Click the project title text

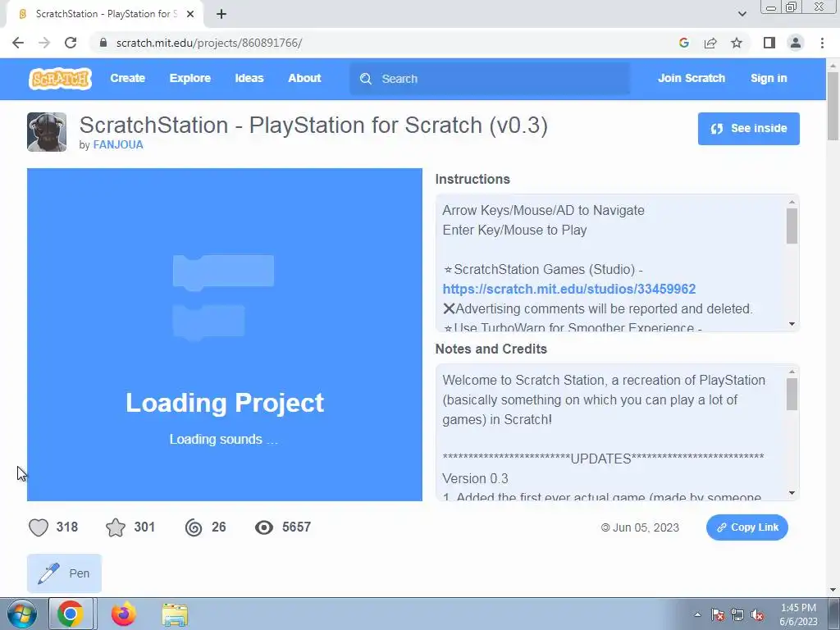tap(313, 126)
